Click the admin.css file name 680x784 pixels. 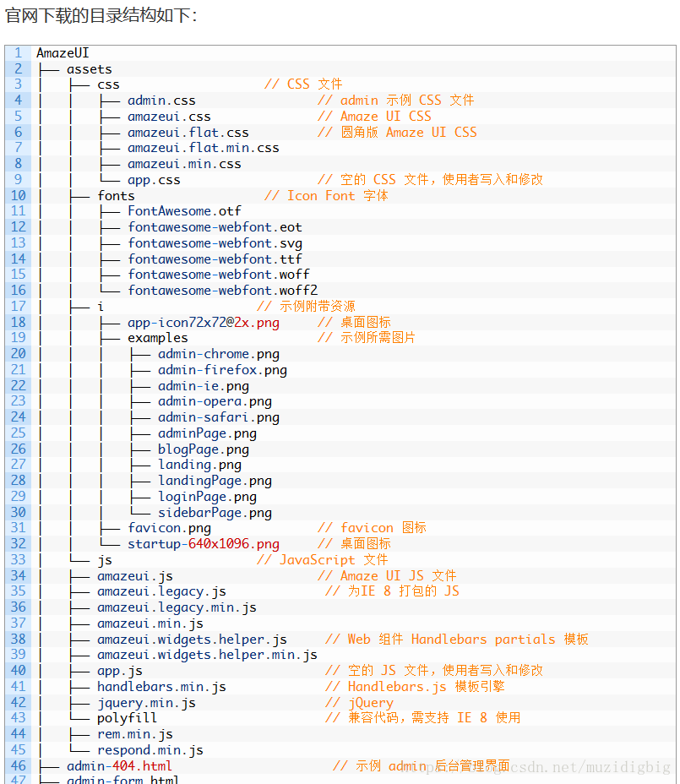(161, 101)
